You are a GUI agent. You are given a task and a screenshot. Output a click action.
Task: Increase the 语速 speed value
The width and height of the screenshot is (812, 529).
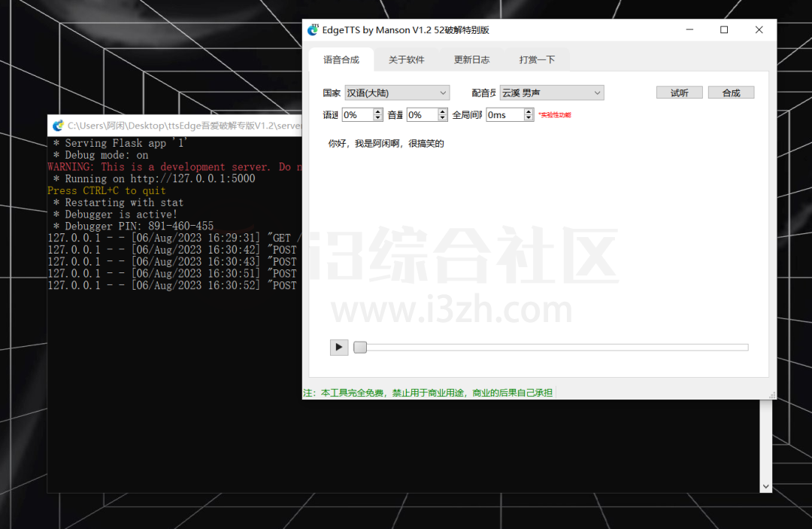coord(378,111)
